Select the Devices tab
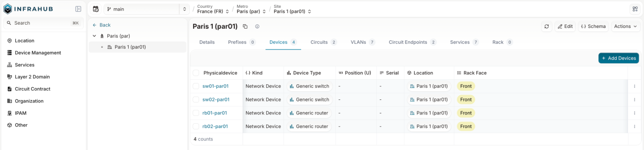This screenshot has height=150, width=644. pyautogui.click(x=283, y=42)
